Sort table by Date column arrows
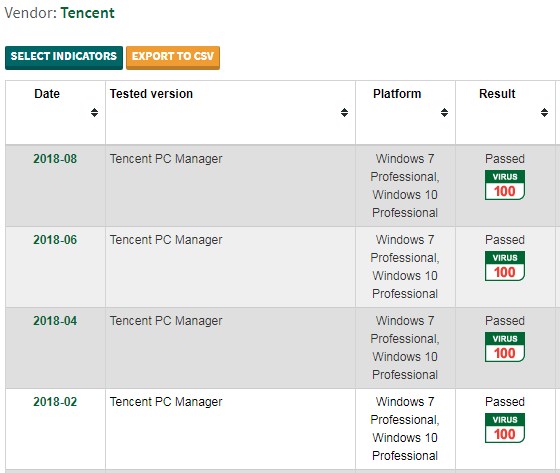This screenshot has height=473, width=560. pyautogui.click(x=94, y=113)
